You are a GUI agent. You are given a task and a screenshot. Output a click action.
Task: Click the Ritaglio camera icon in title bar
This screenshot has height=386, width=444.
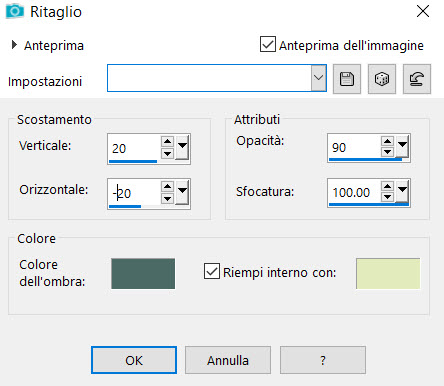pyautogui.click(x=15, y=12)
